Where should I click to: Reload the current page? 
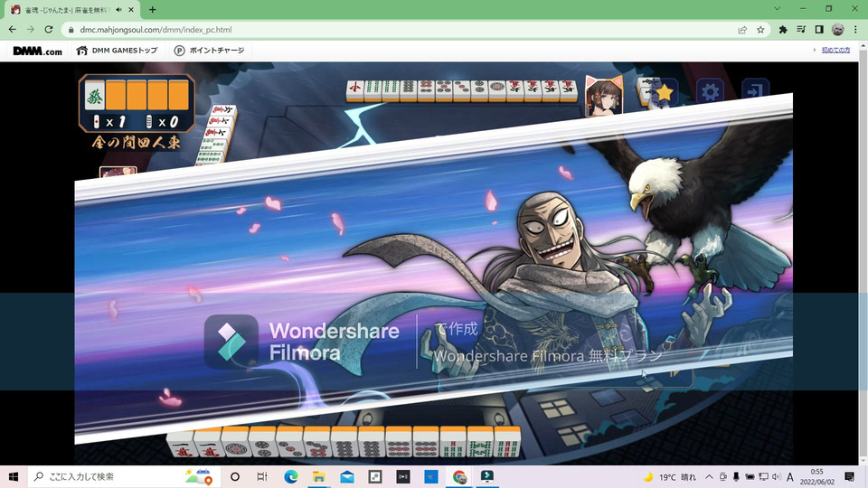49,29
